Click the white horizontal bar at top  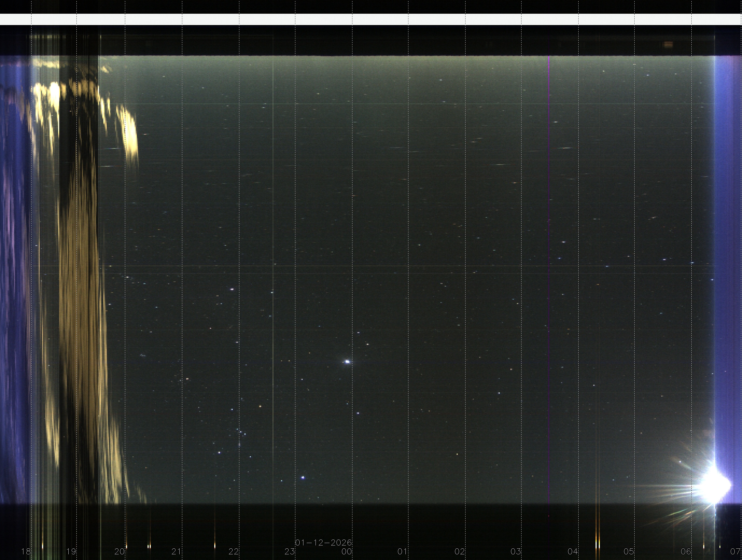371,19
